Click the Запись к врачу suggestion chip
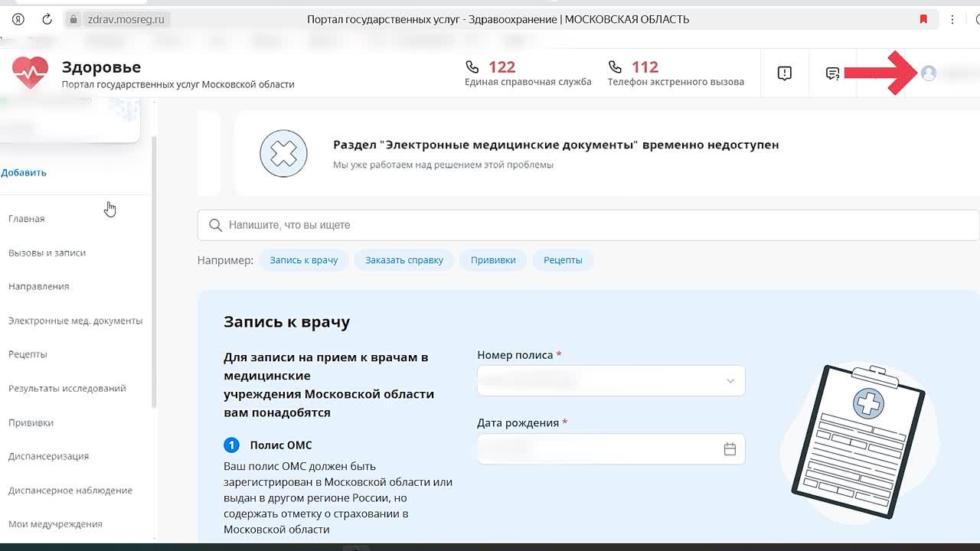980x551 pixels. click(x=304, y=260)
